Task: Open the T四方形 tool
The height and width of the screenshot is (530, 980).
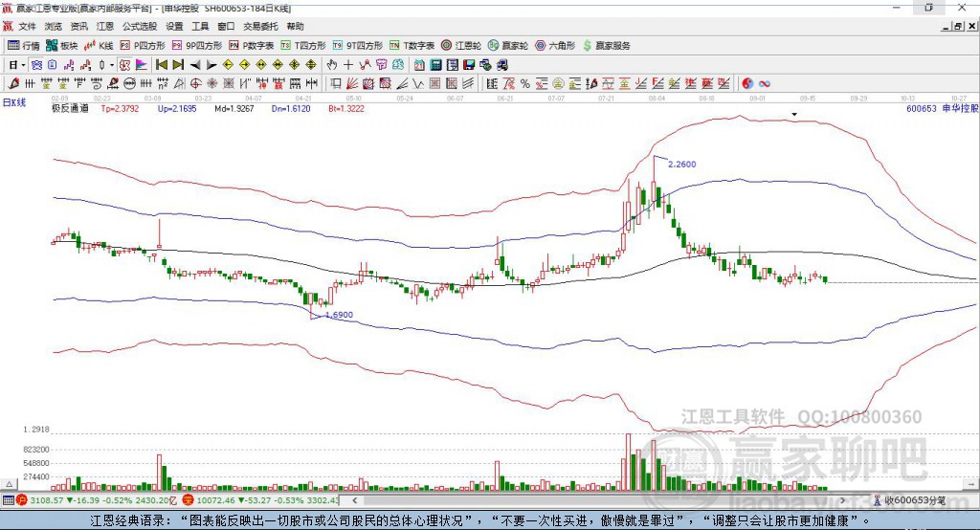Action: point(303,46)
